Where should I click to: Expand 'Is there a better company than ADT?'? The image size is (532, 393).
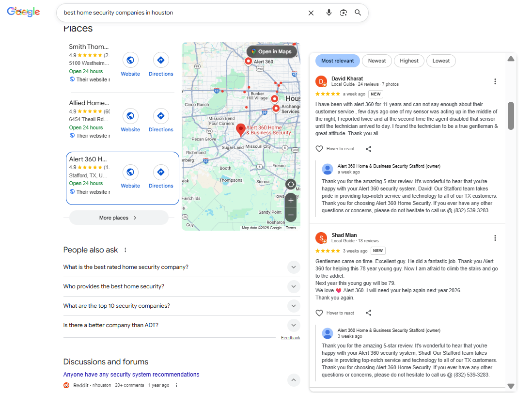point(294,325)
